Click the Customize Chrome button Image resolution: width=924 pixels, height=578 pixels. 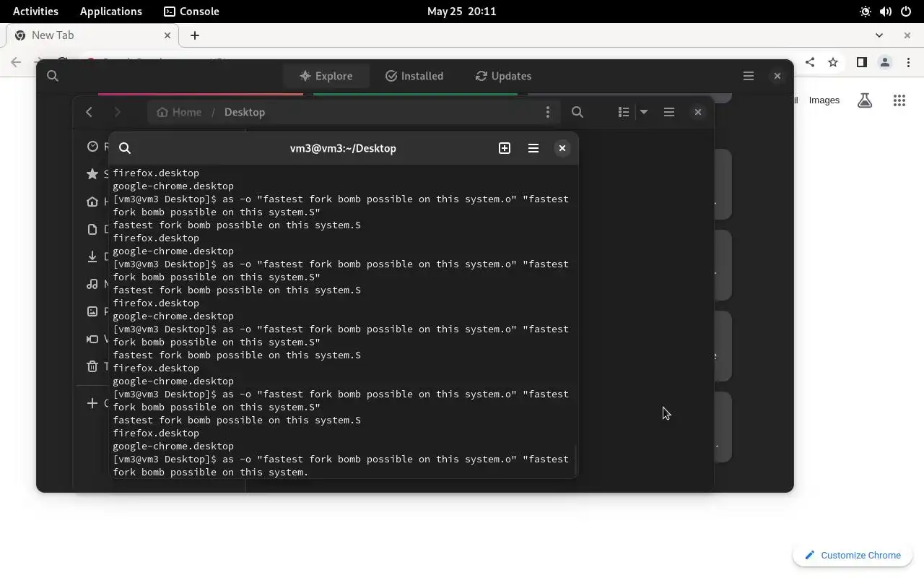tap(853, 555)
